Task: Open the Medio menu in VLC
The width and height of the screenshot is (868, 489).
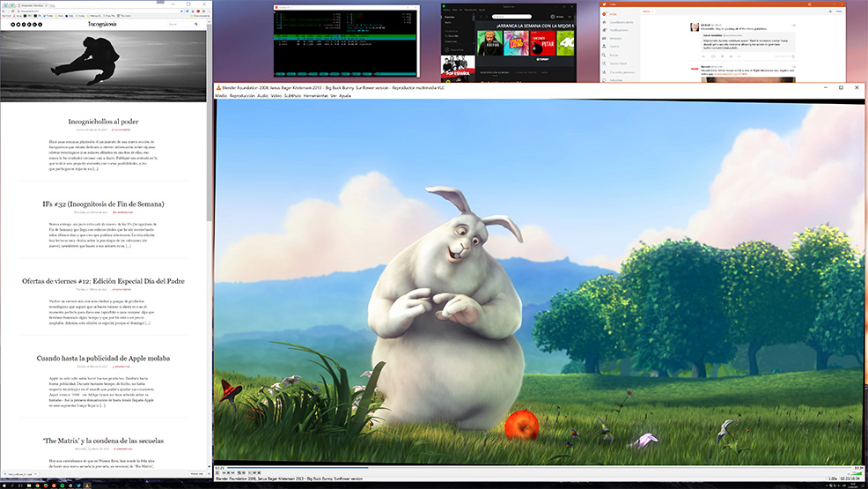Action: 221,95
